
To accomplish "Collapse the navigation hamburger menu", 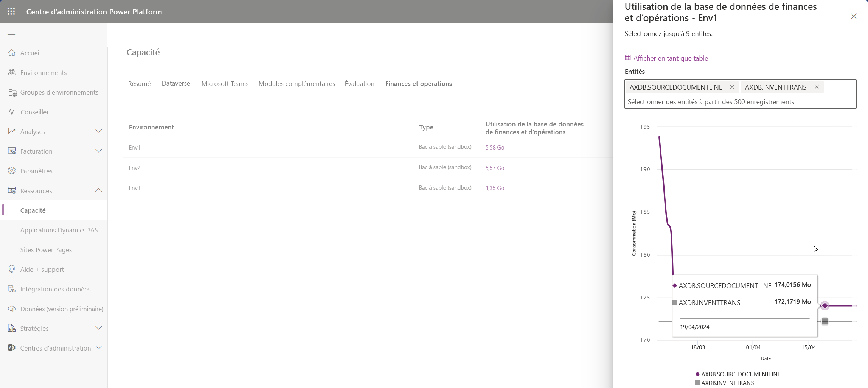I will [11, 33].
